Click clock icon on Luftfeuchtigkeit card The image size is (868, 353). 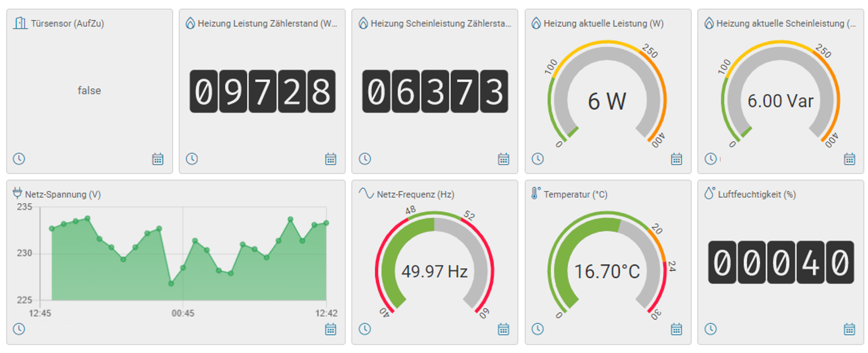point(711,329)
